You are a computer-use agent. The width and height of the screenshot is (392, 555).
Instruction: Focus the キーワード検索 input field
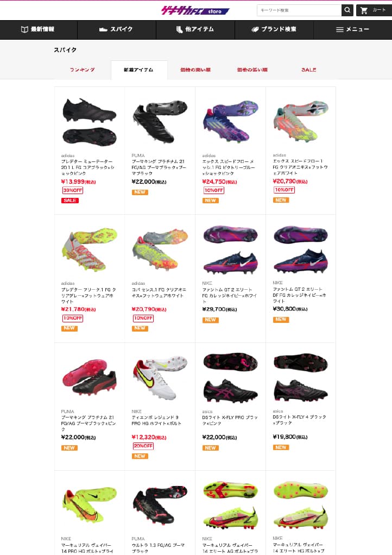299,10
